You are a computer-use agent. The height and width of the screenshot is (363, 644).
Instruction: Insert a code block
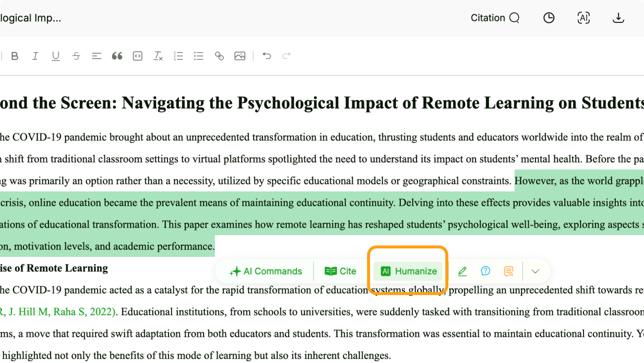pos(138,56)
